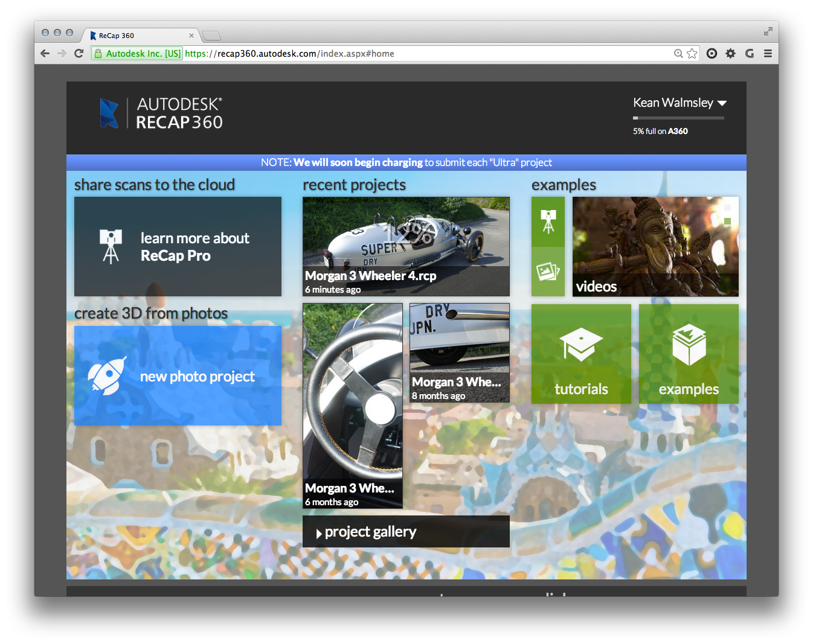Viewport: 813px width, 644px height.
Task: Open the green laser scanner examples tile
Action: click(548, 222)
